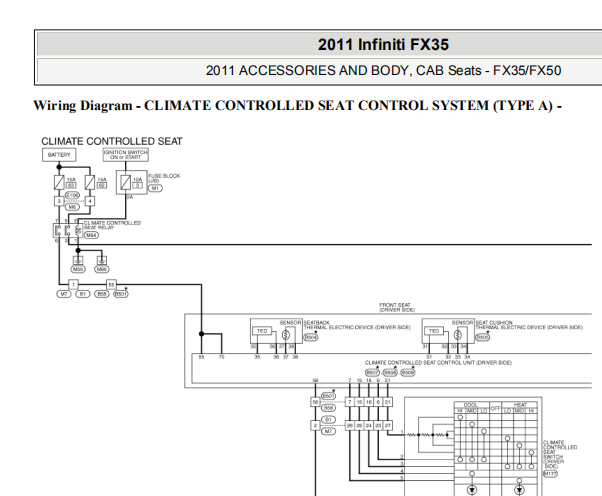
Task: Click terminal box 1 on the battery feed wire
Action: [73, 285]
